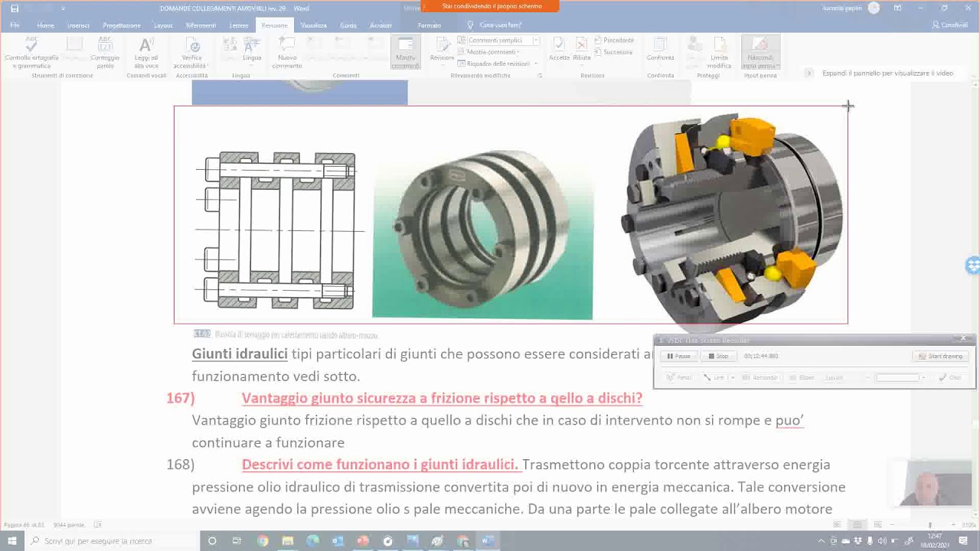
Task: Select the recorder's Line tool
Action: pos(714,377)
